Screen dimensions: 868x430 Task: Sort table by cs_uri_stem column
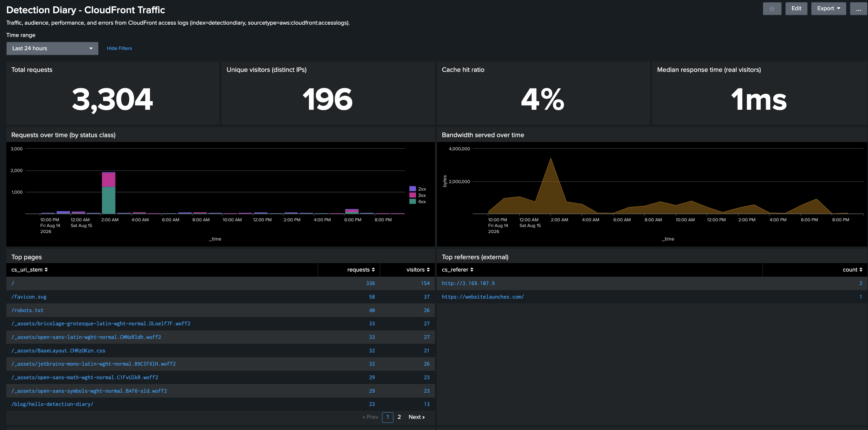[30, 270]
